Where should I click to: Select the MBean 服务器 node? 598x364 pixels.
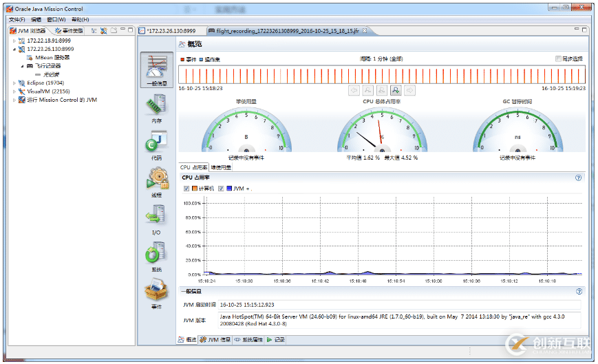pyautogui.click(x=52, y=58)
